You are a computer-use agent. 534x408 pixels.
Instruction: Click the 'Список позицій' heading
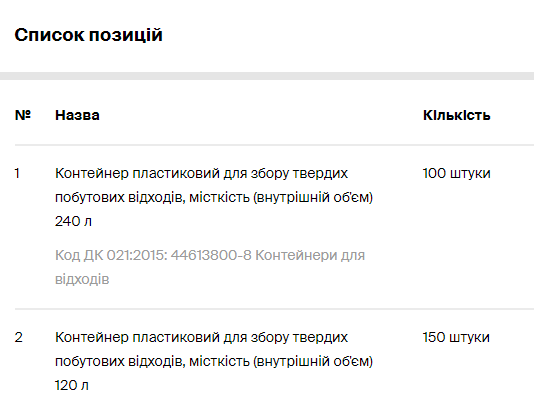89,35
